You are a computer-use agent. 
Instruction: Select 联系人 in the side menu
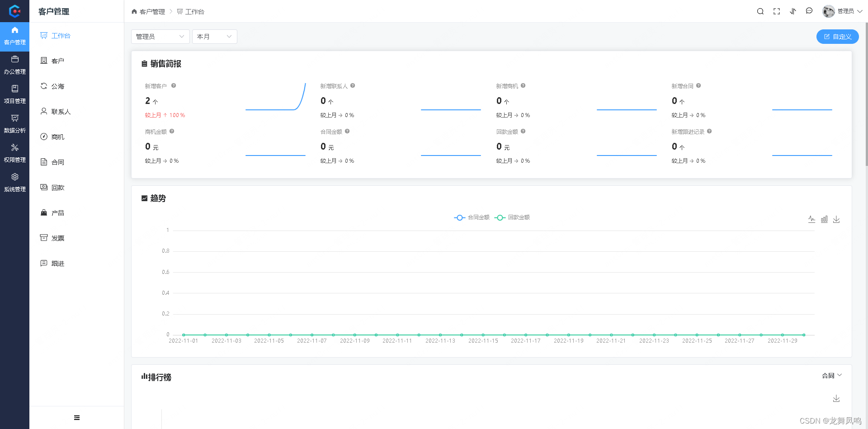[76, 112]
